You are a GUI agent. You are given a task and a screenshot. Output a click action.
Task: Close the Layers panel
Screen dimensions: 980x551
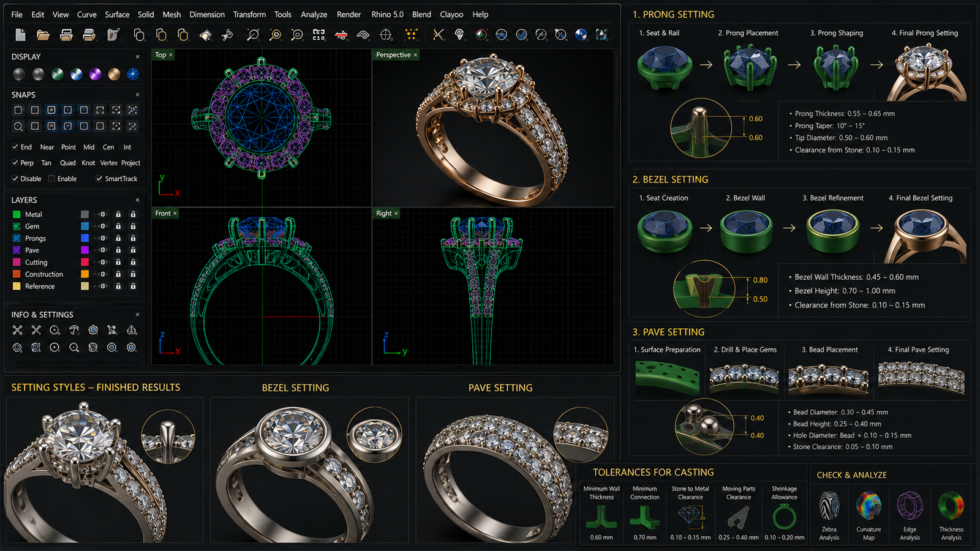click(137, 200)
